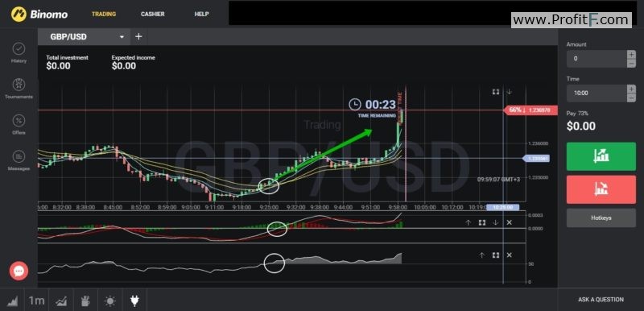The height and width of the screenshot is (311, 644).
Task: Toggle light/dark theme sun icon
Action: 110,301
